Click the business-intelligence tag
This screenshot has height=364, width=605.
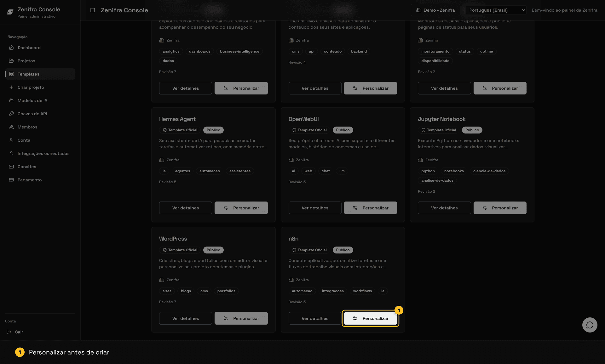coord(239,51)
